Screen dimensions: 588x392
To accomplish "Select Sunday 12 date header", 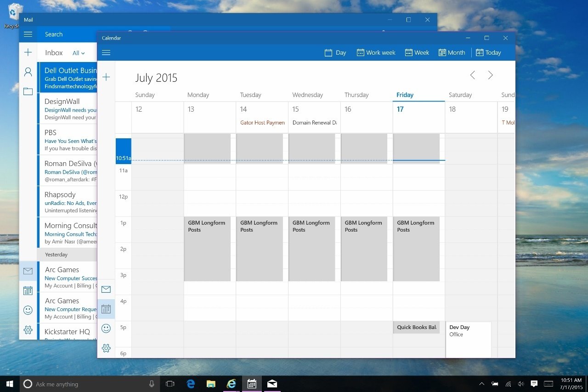I will tap(139, 109).
